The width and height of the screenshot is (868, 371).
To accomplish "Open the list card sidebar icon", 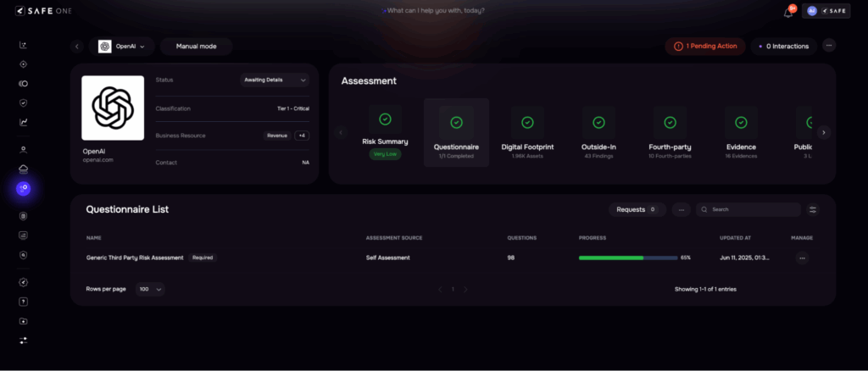I will click(23, 235).
